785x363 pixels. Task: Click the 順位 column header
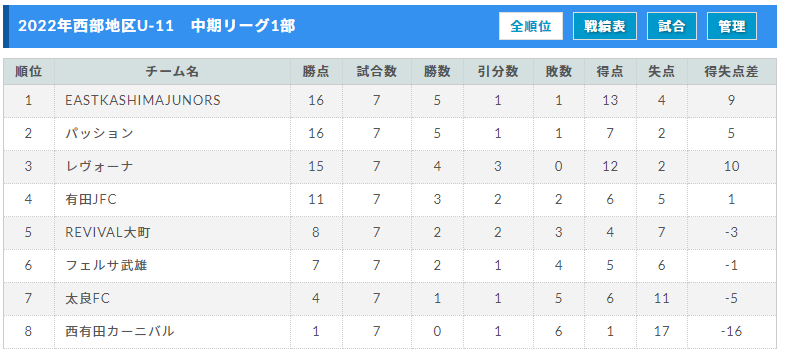click(29, 72)
